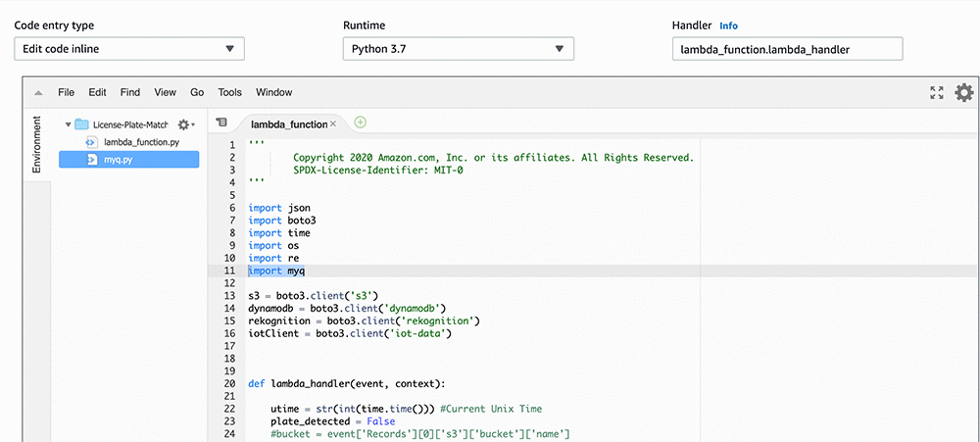
Task: Open the Edit menu
Action: (97, 92)
